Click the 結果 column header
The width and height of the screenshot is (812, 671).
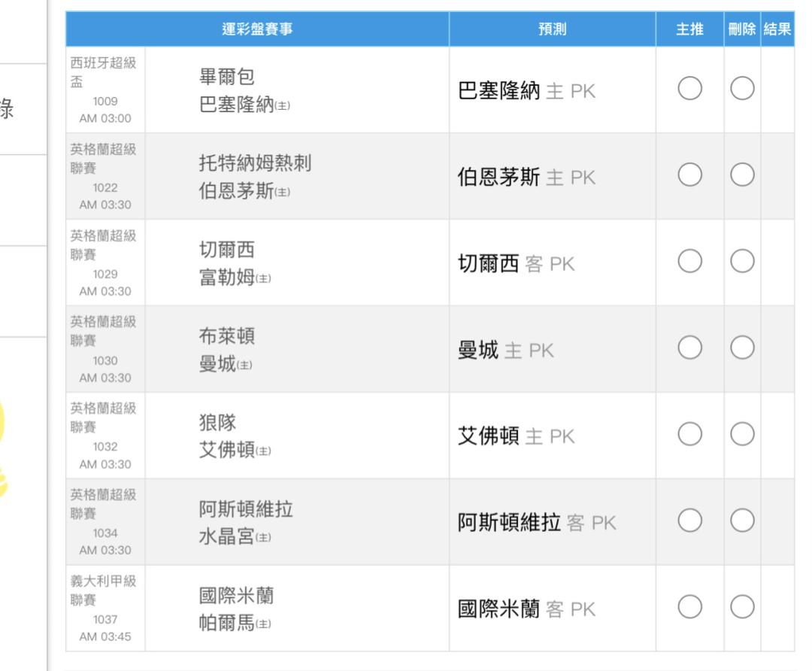coord(778,29)
